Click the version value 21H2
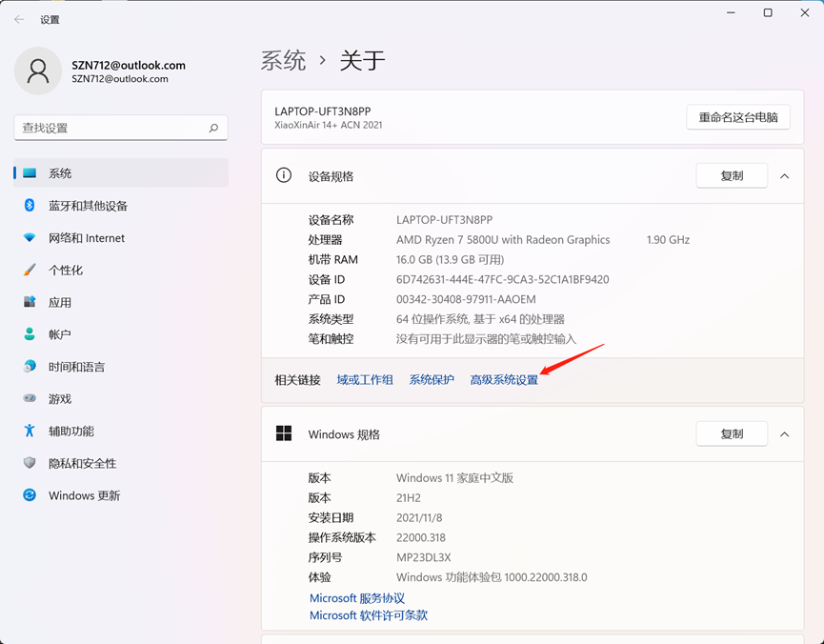 pyautogui.click(x=409, y=497)
